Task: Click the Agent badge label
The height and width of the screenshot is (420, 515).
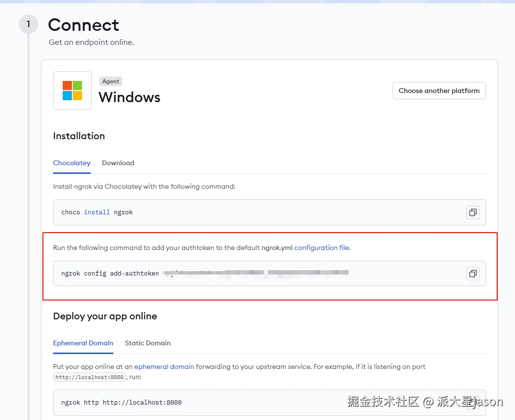Action: (110, 81)
